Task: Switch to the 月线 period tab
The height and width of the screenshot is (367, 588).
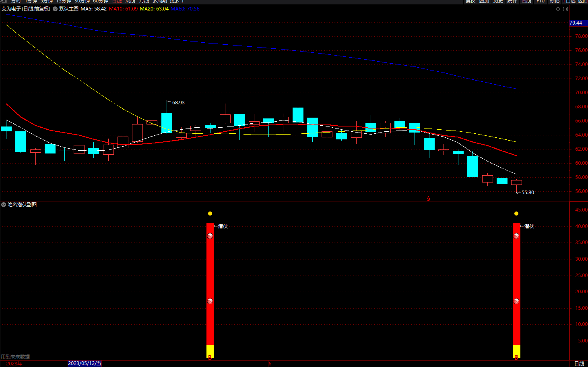Action: point(144,2)
